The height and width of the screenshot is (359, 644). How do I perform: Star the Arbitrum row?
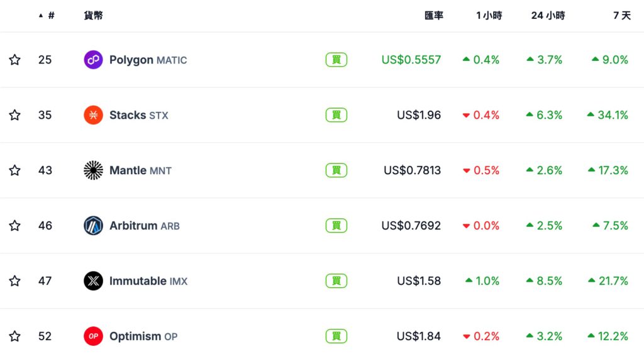14,226
